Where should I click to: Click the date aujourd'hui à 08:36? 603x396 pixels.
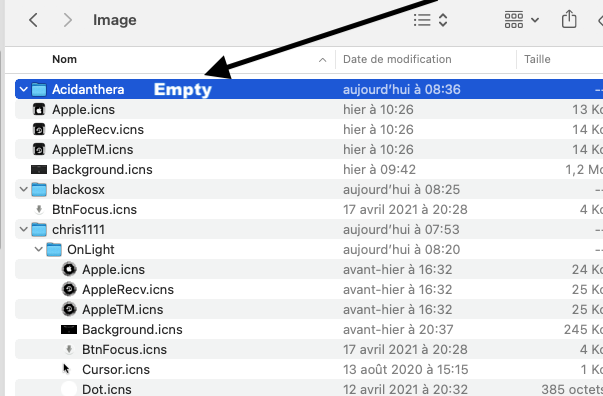point(401,89)
